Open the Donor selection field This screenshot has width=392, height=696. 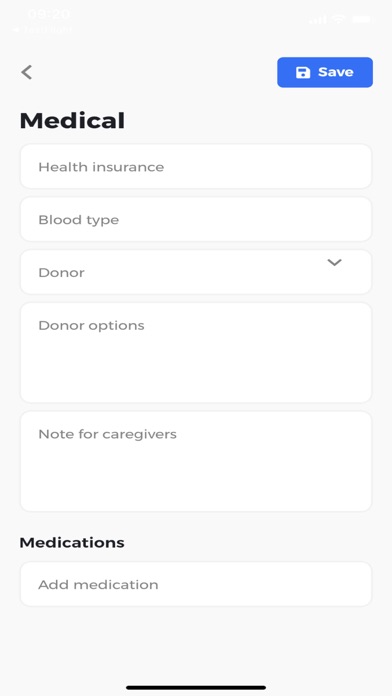click(x=196, y=272)
